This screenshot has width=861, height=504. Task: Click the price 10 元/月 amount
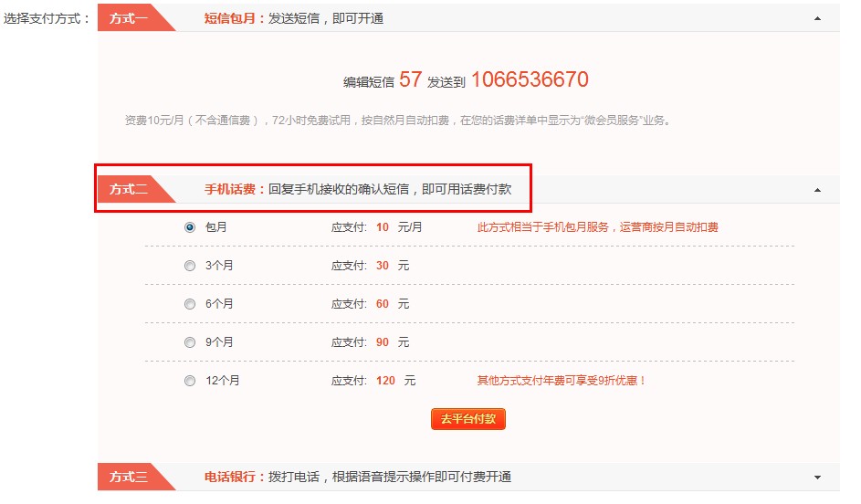(399, 227)
